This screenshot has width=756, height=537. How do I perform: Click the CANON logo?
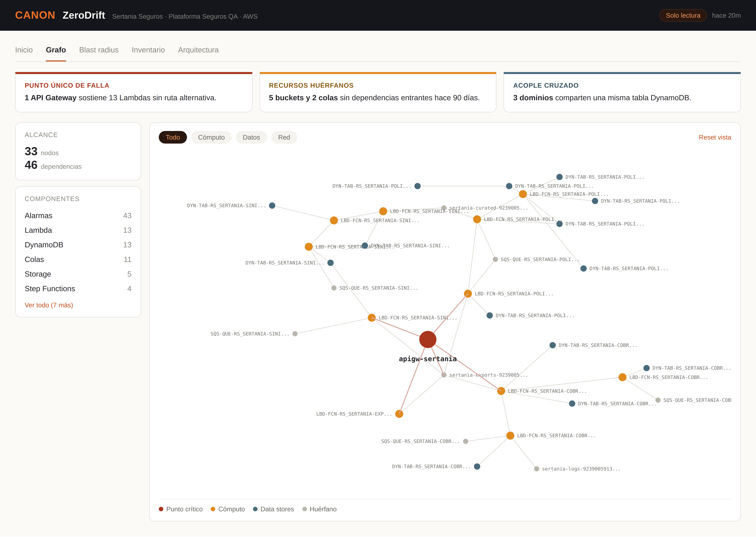click(35, 15)
